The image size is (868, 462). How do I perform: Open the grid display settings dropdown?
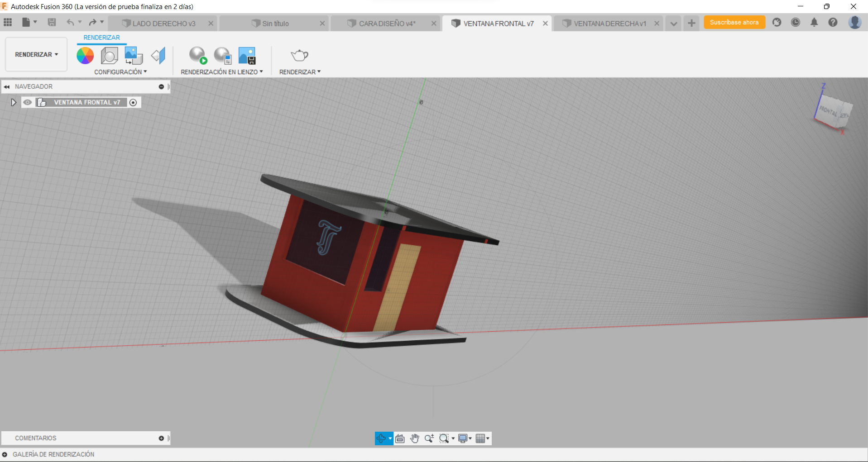[482, 438]
